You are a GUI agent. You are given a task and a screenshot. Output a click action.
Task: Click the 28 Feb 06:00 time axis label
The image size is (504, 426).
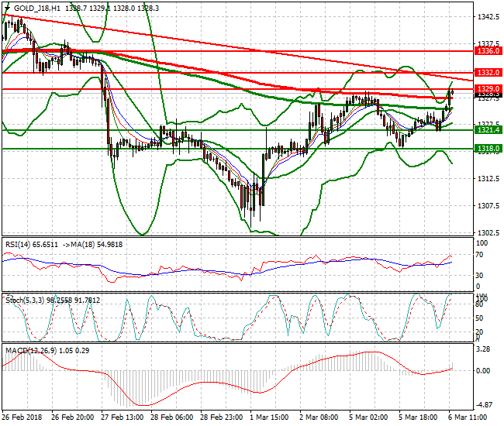click(172, 417)
